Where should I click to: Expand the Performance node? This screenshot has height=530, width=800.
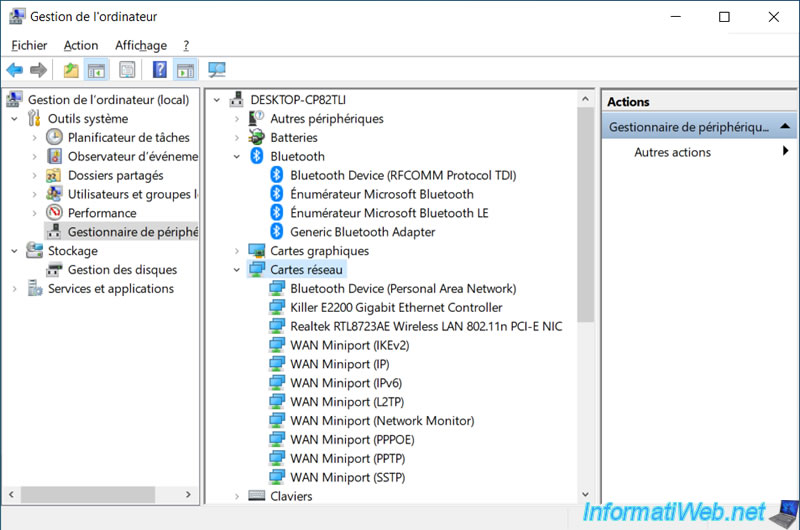[x=34, y=213]
